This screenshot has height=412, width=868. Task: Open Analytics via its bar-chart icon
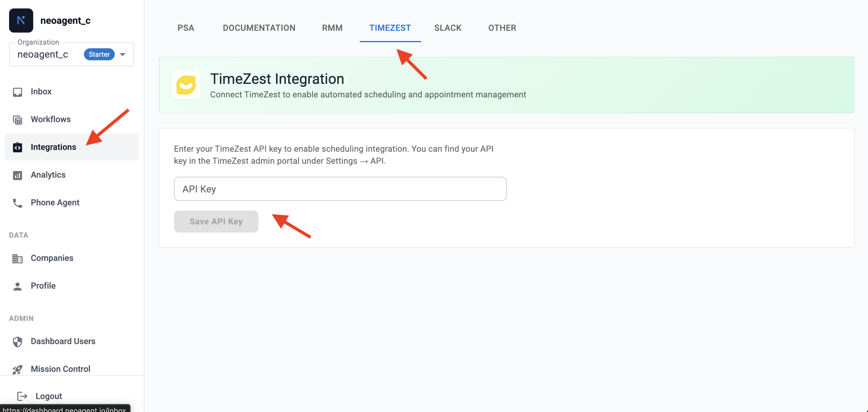(17, 175)
